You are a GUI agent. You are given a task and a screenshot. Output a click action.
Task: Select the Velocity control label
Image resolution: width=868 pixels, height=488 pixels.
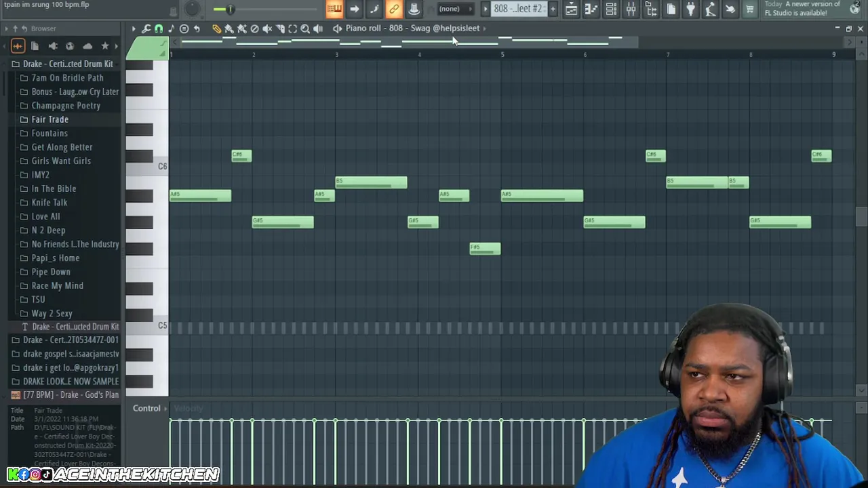189,409
